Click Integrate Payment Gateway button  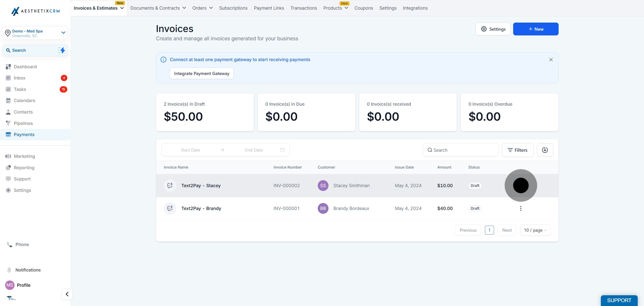(x=201, y=73)
